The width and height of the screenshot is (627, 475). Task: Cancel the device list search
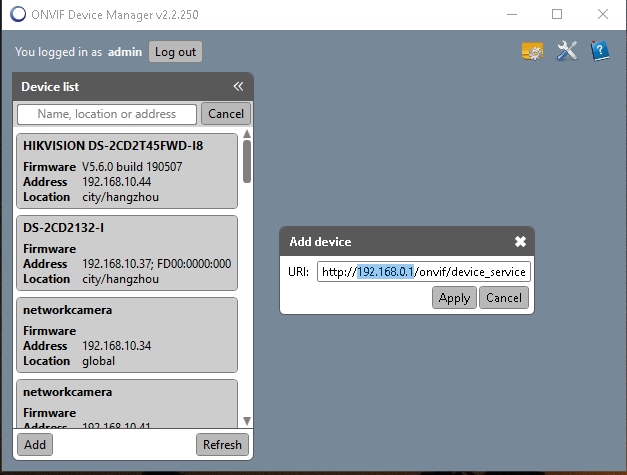coord(226,114)
